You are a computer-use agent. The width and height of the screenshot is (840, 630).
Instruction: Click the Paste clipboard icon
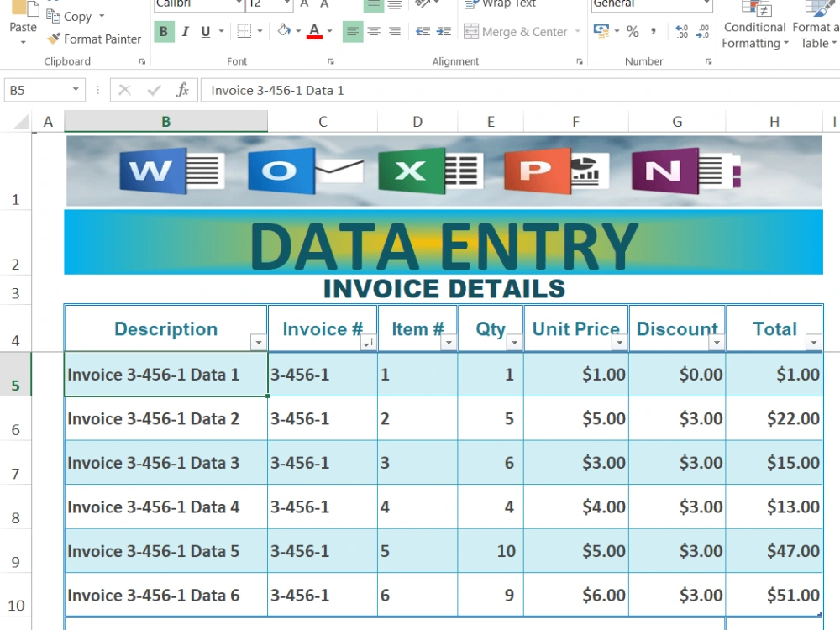pos(24,8)
